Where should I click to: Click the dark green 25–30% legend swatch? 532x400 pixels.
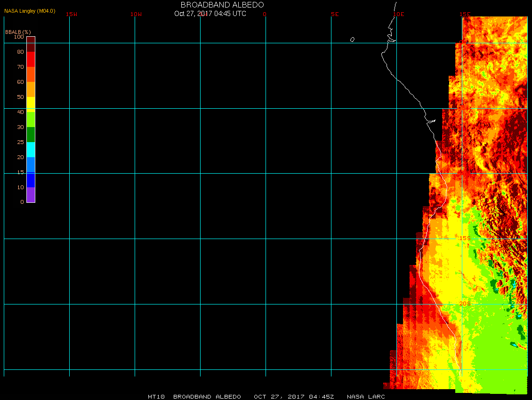tap(31, 135)
